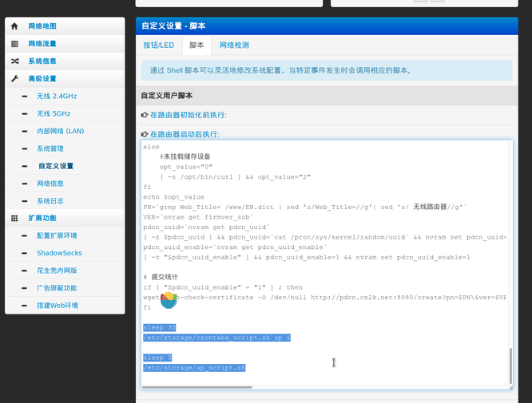Click the wrench icon beside 高级设置
This screenshot has height=403, width=532.
[14, 79]
